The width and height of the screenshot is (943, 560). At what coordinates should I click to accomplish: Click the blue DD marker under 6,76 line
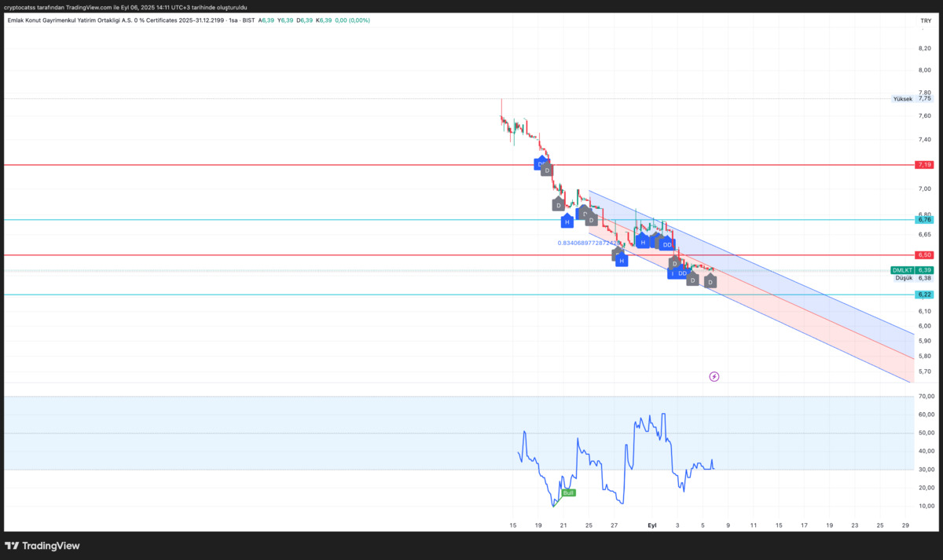point(667,244)
